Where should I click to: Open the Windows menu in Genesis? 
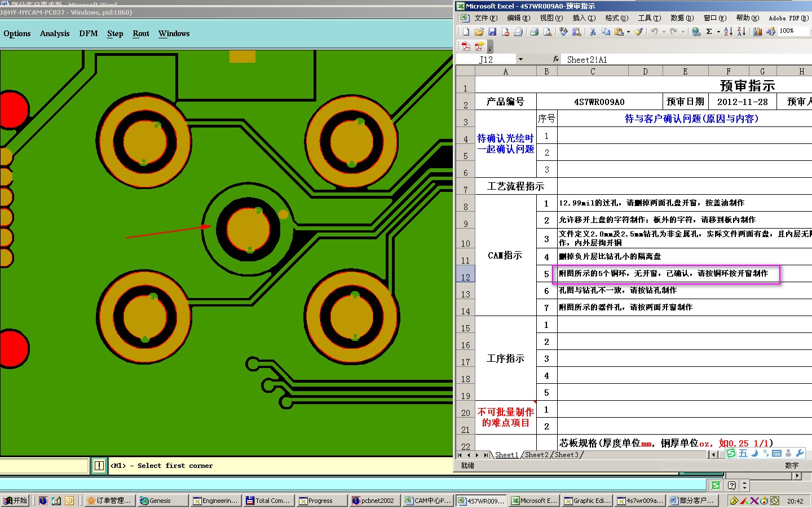click(x=174, y=33)
